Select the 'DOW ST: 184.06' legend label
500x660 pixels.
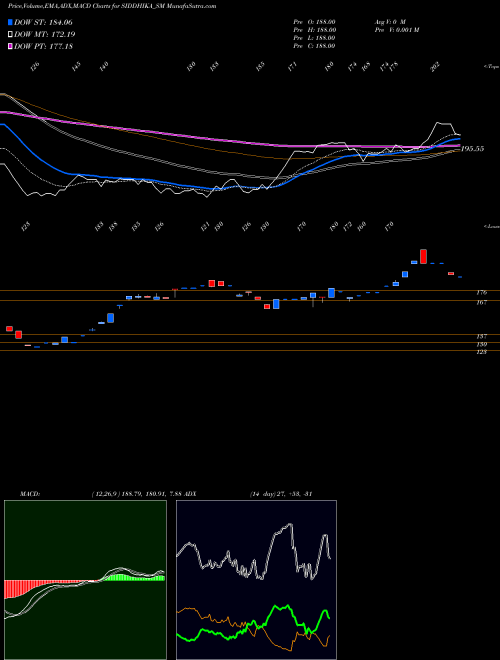pyautogui.click(x=43, y=22)
